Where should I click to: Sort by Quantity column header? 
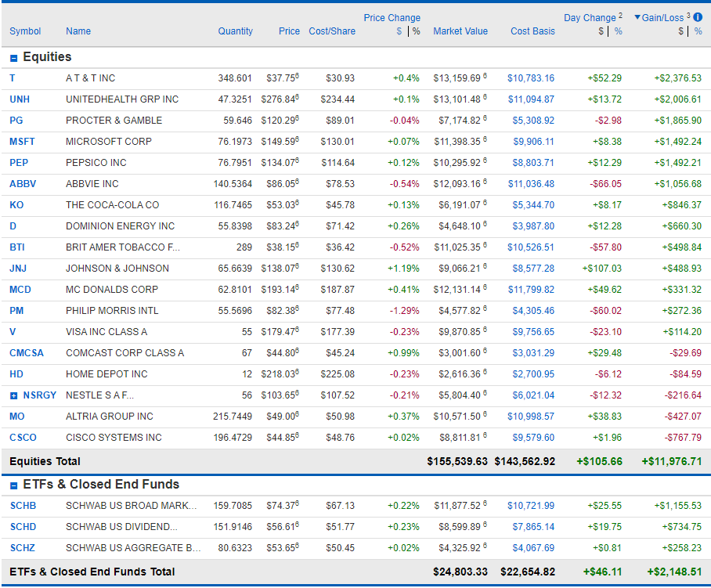coord(235,31)
